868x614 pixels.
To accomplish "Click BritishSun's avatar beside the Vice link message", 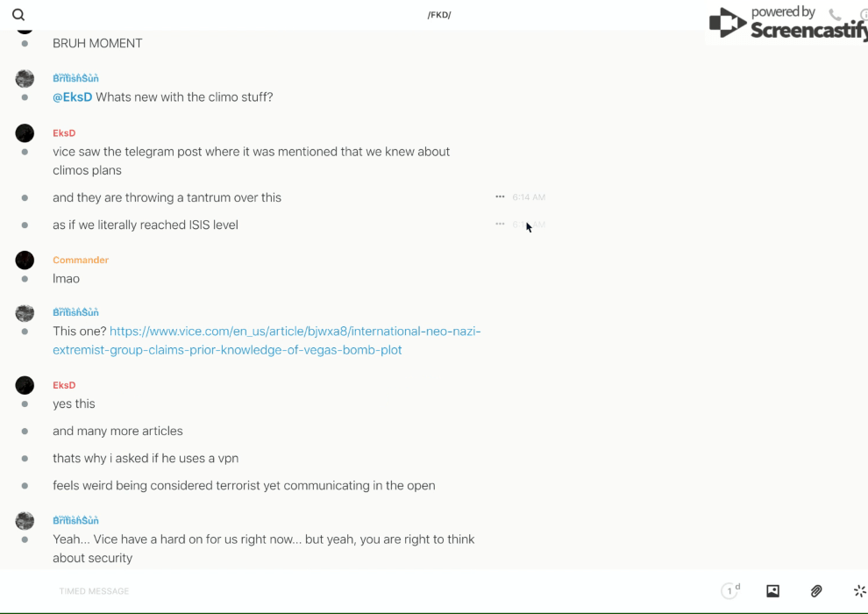I will pyautogui.click(x=25, y=313).
